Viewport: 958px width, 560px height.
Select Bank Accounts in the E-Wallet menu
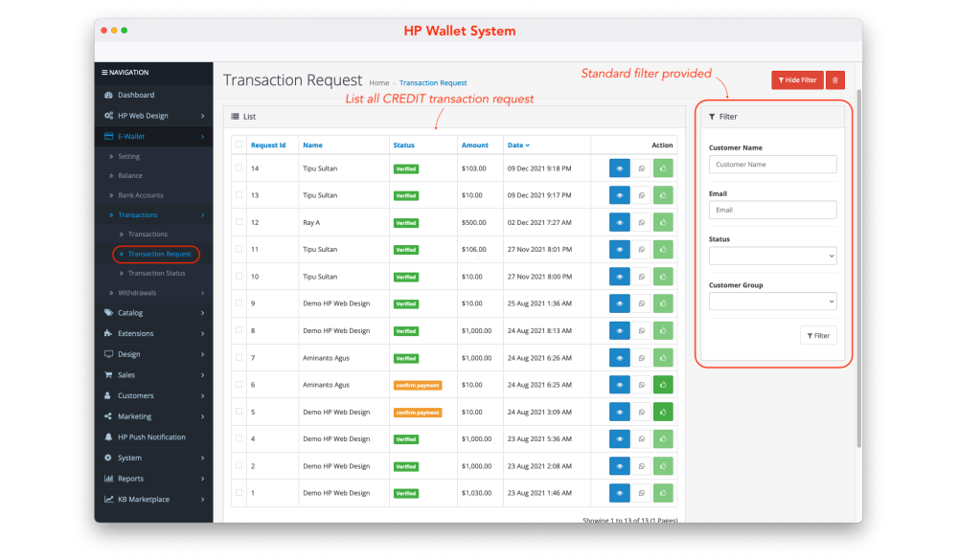click(x=140, y=195)
